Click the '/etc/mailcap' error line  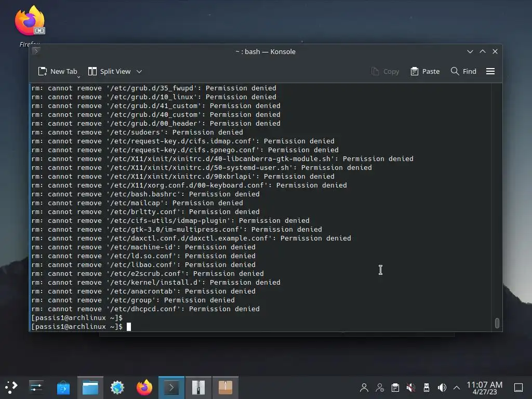[137, 203]
